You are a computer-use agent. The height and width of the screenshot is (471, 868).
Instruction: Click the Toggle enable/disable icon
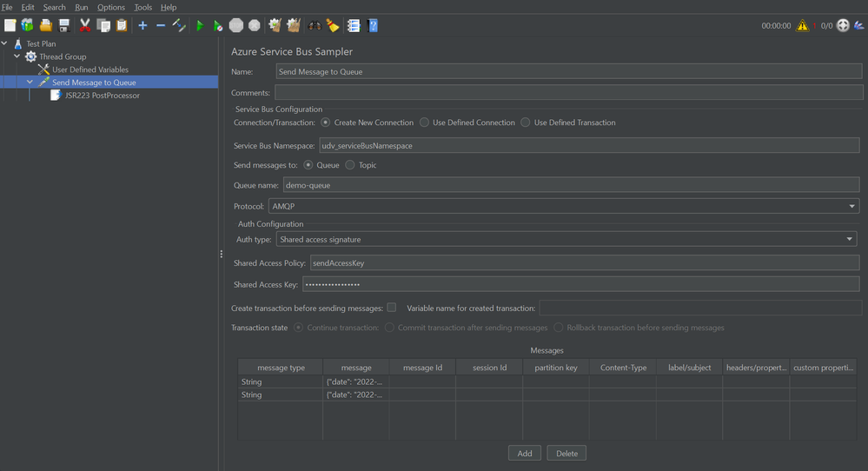coord(179,25)
